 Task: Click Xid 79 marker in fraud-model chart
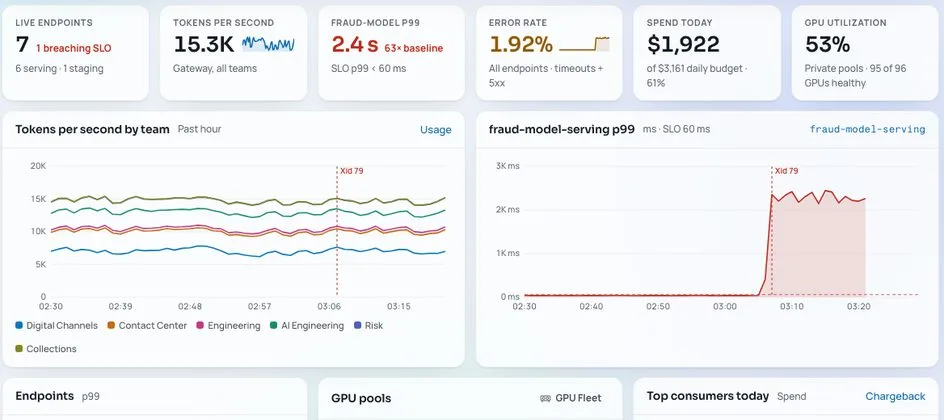pyautogui.click(x=786, y=171)
